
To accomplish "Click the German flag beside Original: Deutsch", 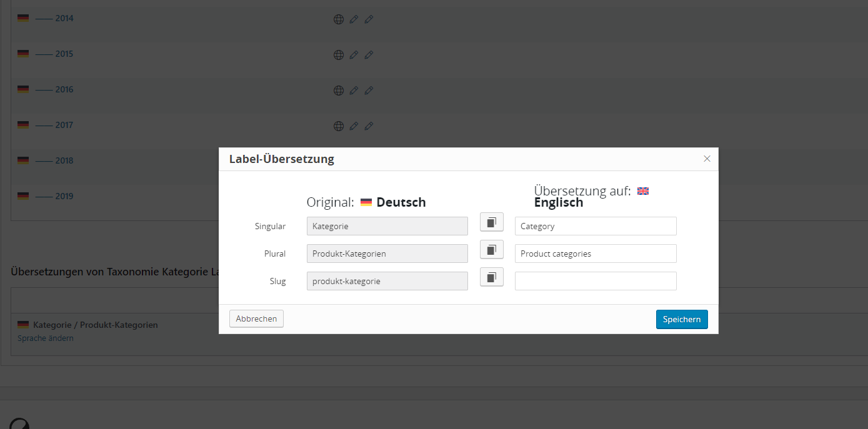I will (366, 202).
